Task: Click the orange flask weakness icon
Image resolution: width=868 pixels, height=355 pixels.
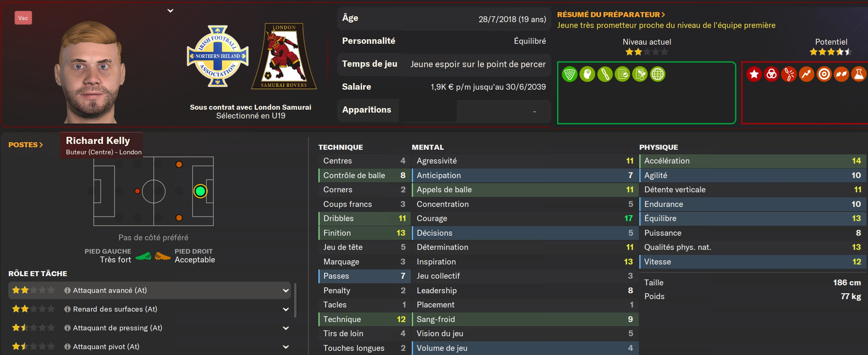Action: [859, 74]
